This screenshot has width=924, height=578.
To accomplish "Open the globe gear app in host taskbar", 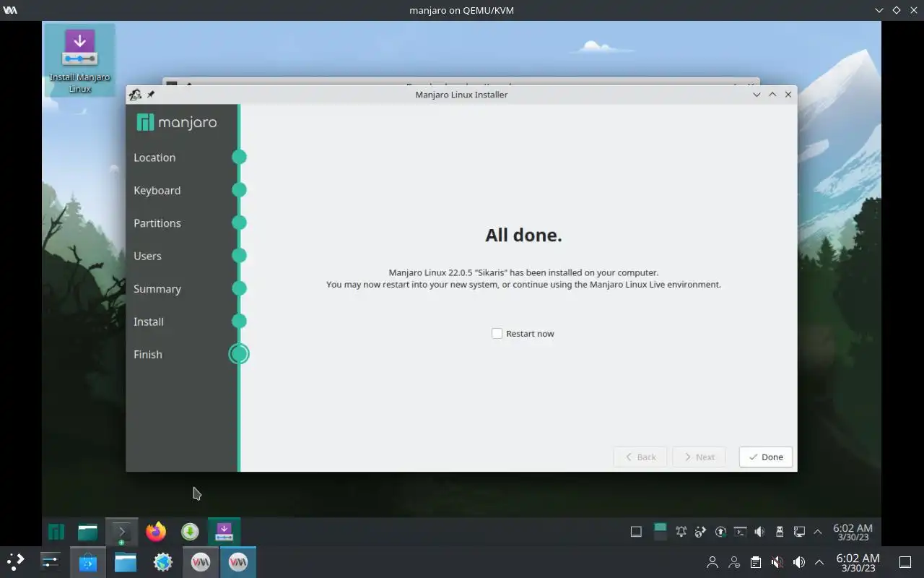I will click(x=163, y=561).
